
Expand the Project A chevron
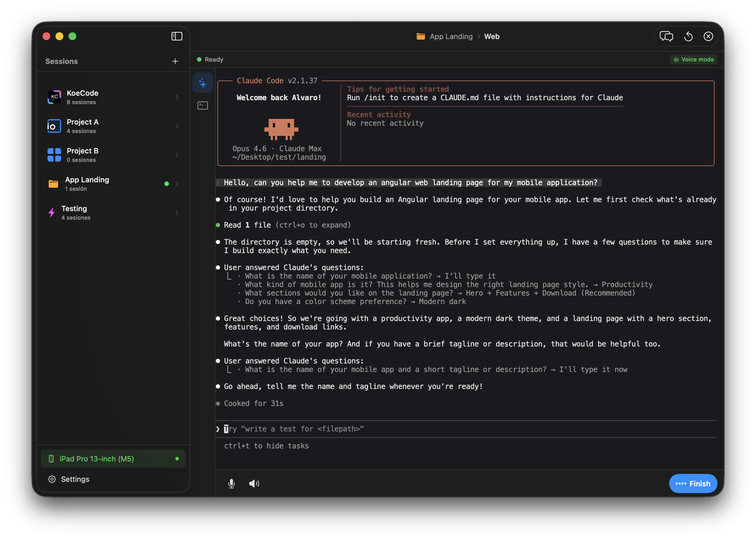[x=177, y=126]
